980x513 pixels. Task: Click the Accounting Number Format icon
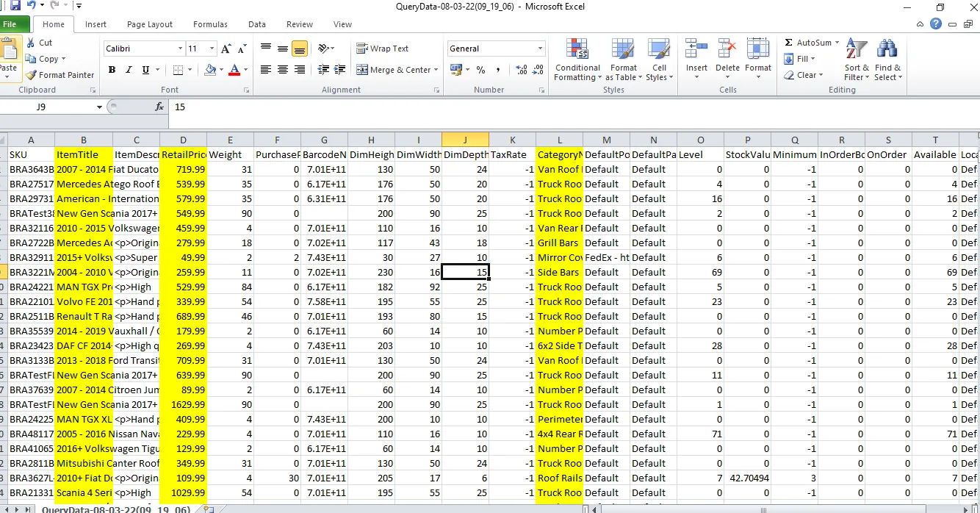tap(455, 70)
